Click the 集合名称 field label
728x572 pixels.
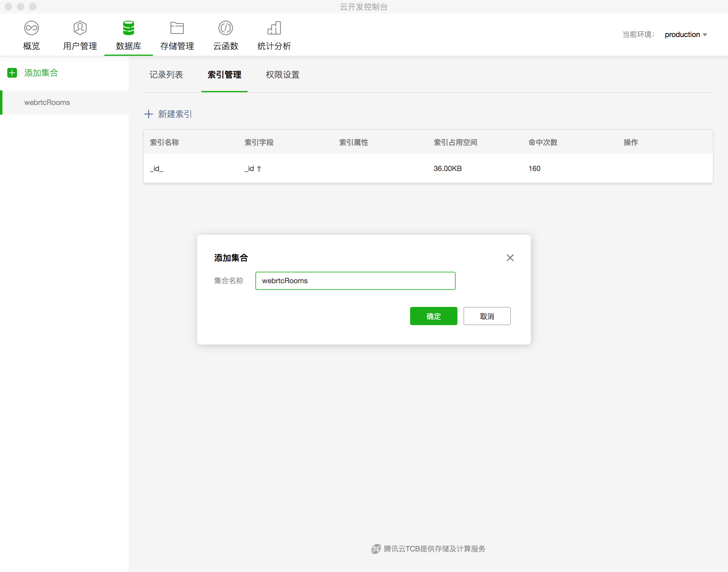coord(229,281)
